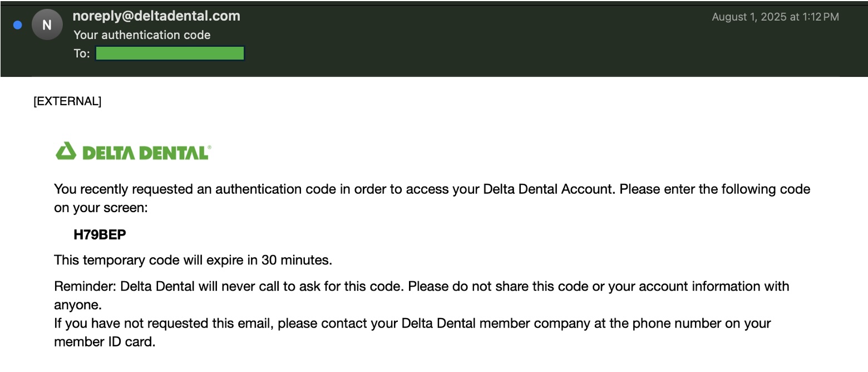Click the sentence about 30 minute expiry
Screen dimensions: 868x372
pos(193,260)
